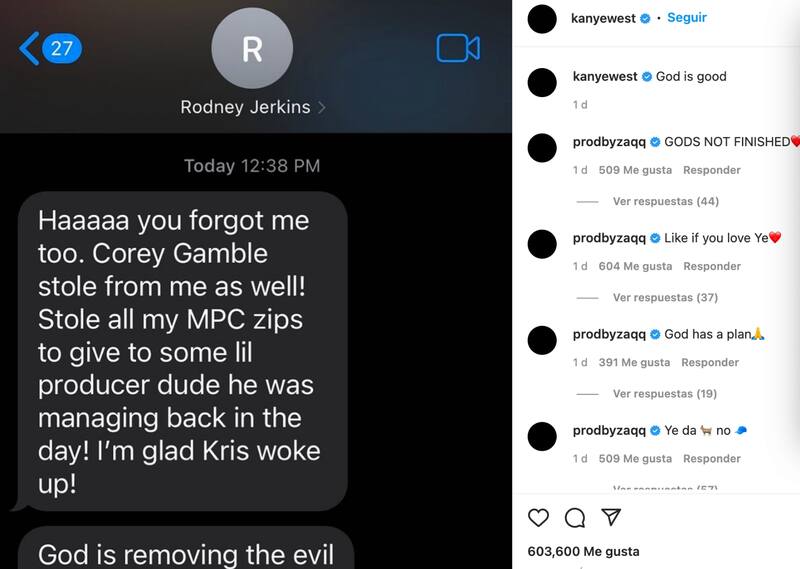This screenshot has width=800, height=569.
Task: Expand Ver respuestas (37) replies
Action: point(665,298)
